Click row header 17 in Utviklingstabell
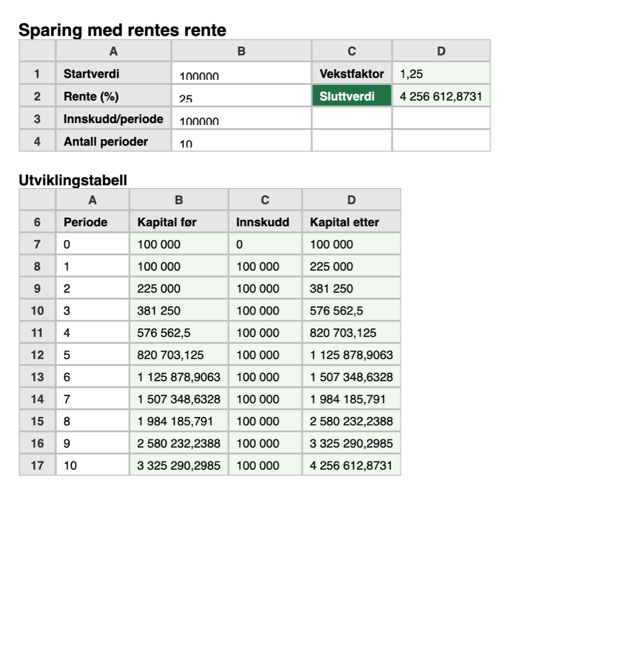Screen dimensions: 644x660 pos(37,465)
